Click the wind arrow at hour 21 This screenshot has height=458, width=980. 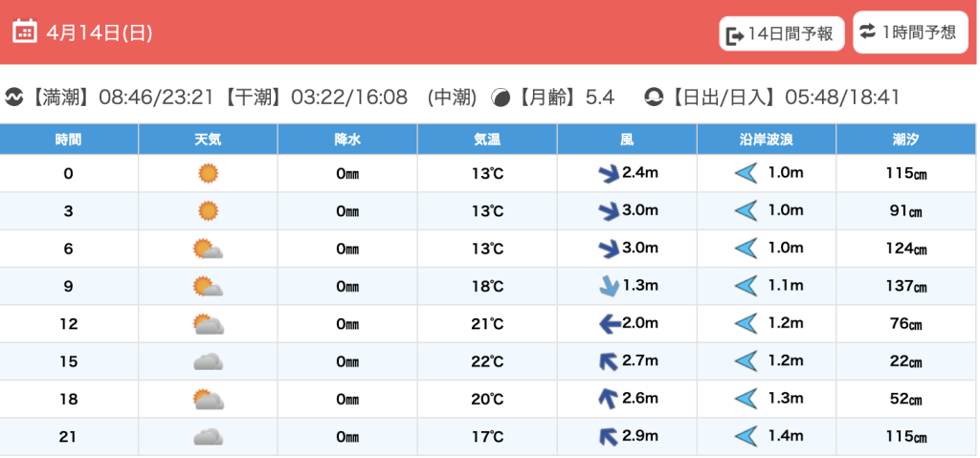[x=608, y=437]
